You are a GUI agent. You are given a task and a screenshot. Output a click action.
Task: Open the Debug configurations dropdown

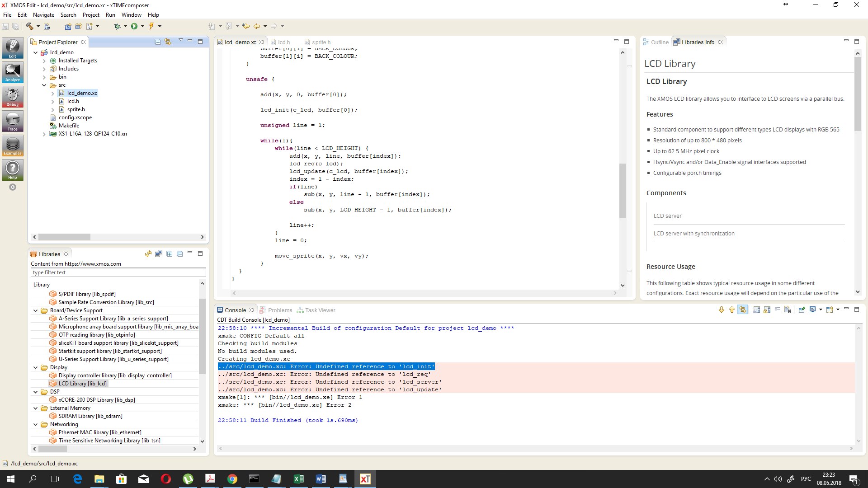coord(125,26)
